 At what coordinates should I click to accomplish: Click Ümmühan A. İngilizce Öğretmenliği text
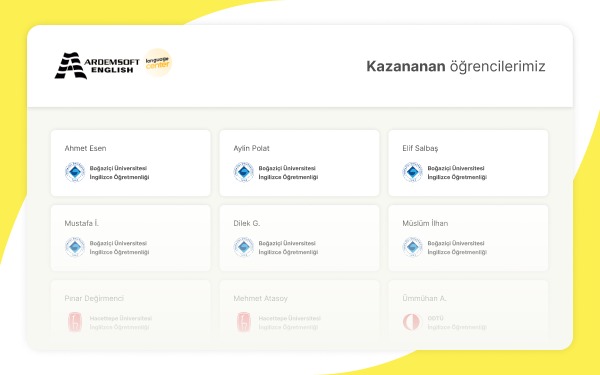click(x=457, y=327)
